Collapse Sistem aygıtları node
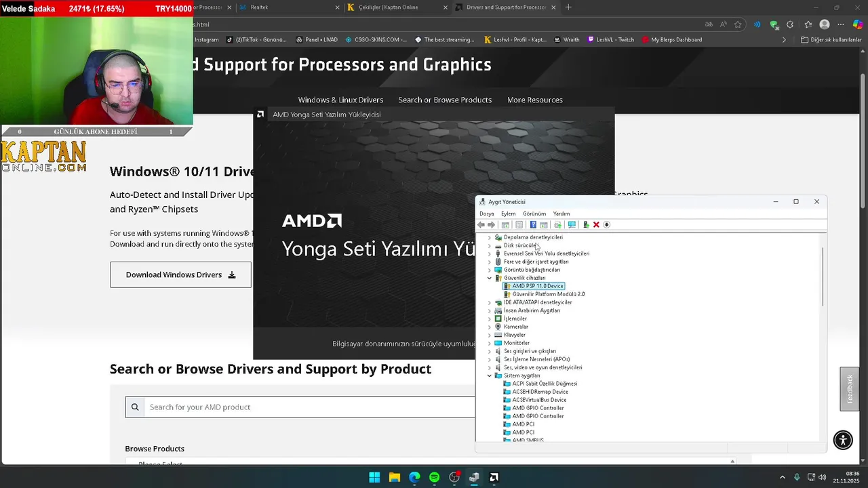Screen dimensions: 868x488 (x=490, y=375)
